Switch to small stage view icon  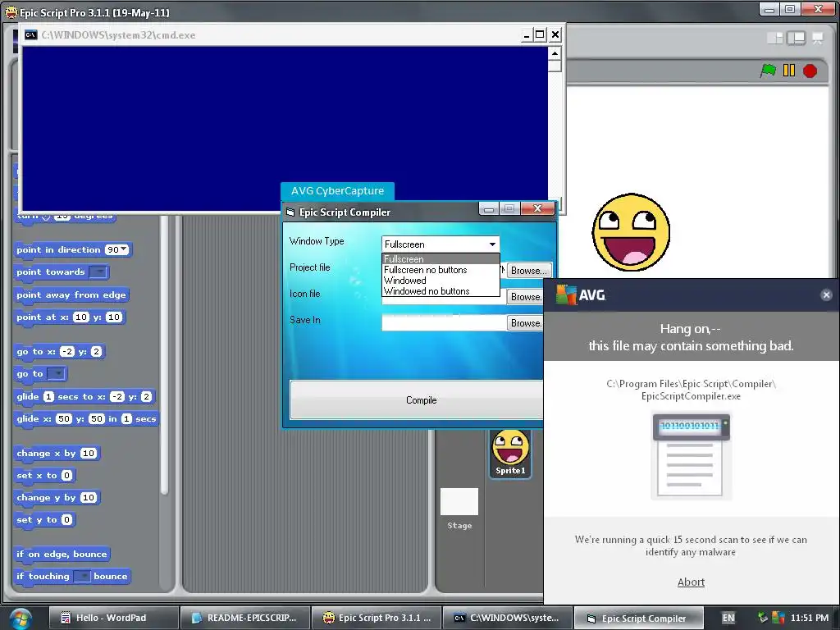click(x=774, y=38)
